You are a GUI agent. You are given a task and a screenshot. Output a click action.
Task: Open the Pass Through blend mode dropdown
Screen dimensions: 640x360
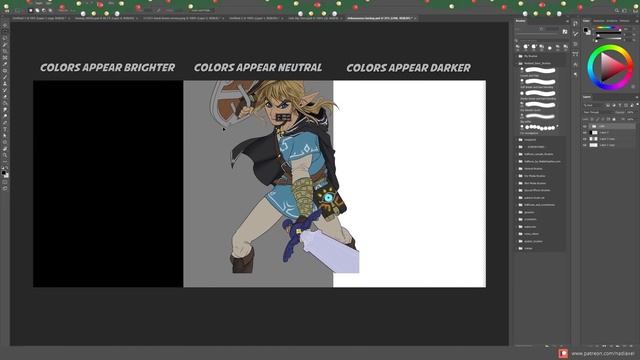pos(598,112)
